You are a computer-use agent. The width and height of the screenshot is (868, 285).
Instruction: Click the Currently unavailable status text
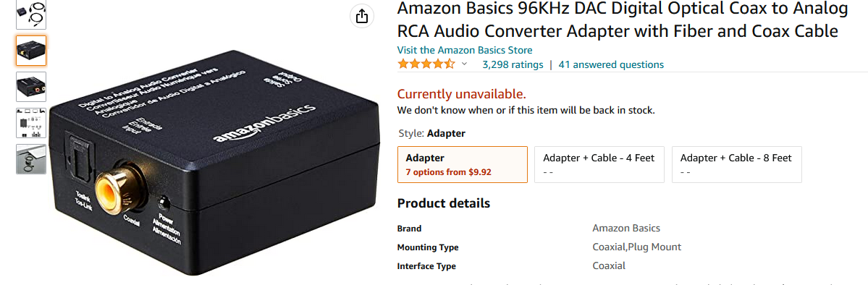tap(462, 93)
